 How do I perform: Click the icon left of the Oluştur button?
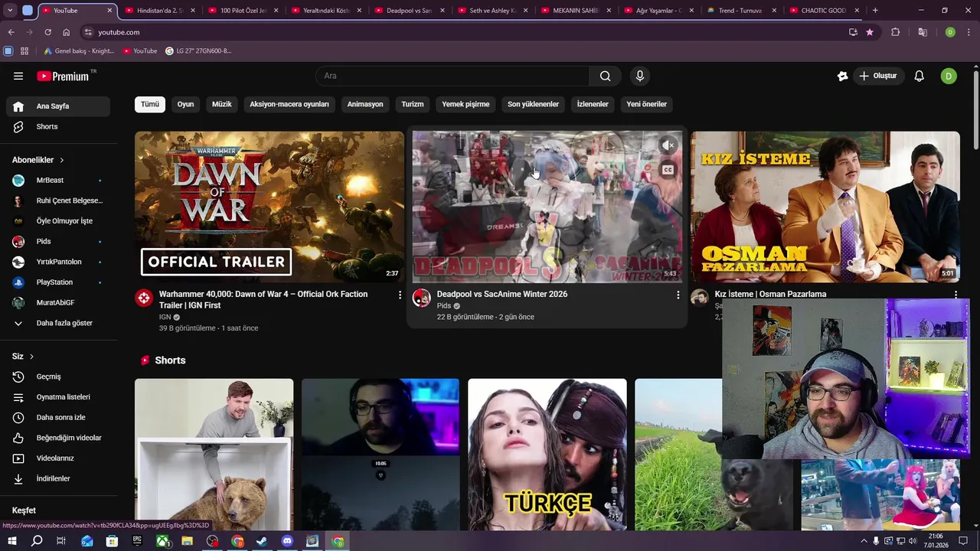coord(842,76)
